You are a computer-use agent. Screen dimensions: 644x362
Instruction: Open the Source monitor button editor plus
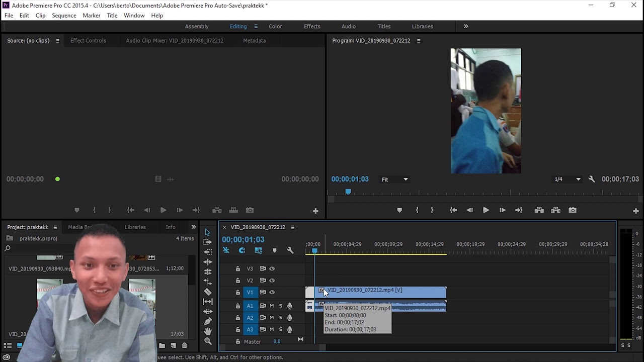tap(315, 211)
